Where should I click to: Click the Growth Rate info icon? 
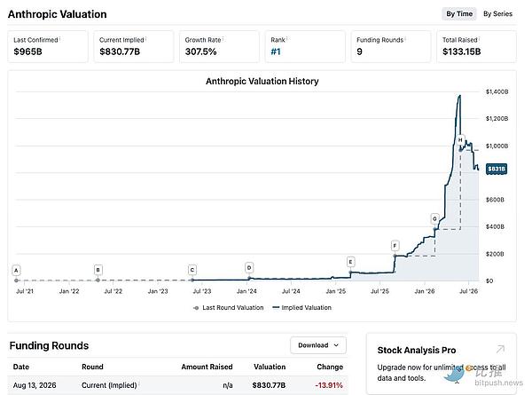click(x=223, y=39)
